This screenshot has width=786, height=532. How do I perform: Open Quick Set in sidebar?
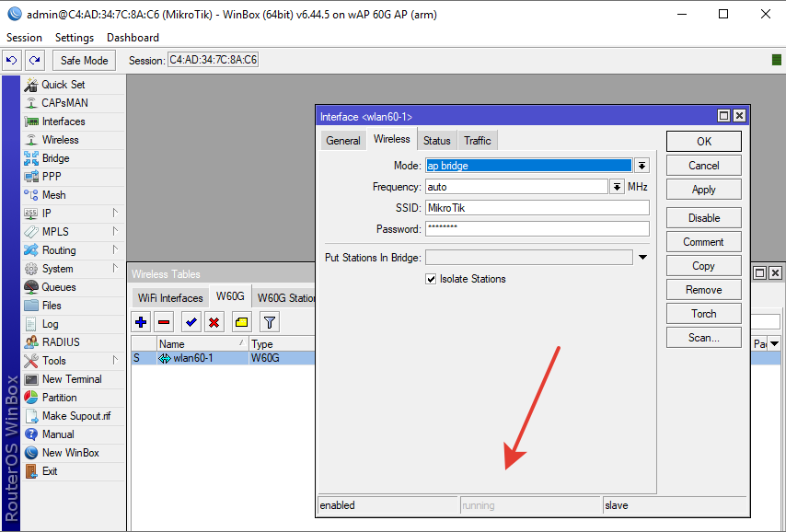pyautogui.click(x=74, y=85)
